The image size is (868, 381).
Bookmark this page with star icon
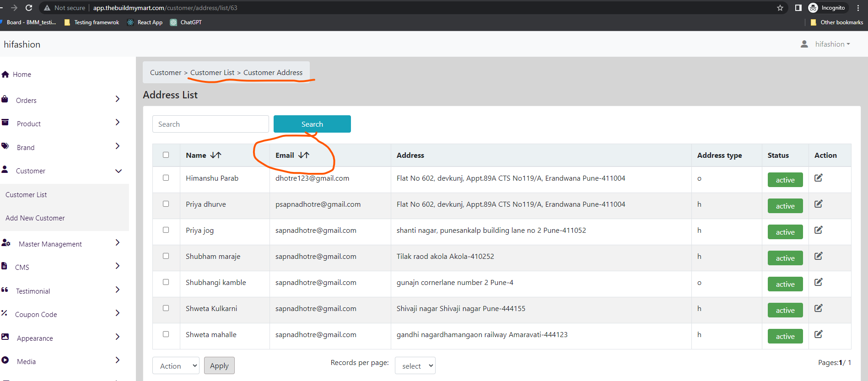(780, 8)
